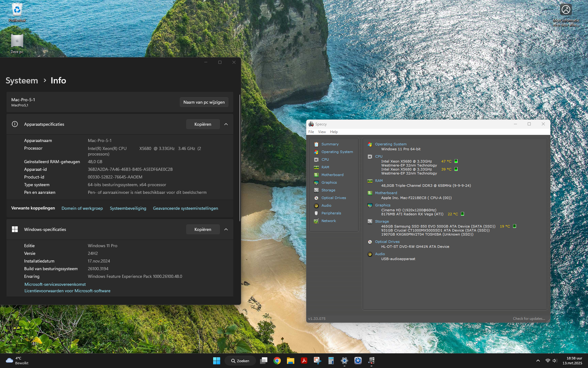Collapse the Apparaatspecificaties section chevron

(226, 124)
